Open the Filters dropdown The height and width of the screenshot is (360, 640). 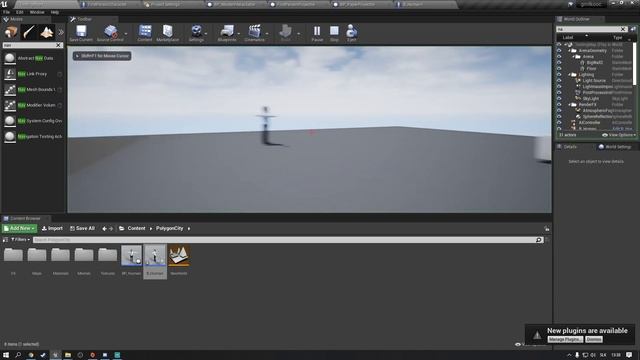tap(20, 240)
